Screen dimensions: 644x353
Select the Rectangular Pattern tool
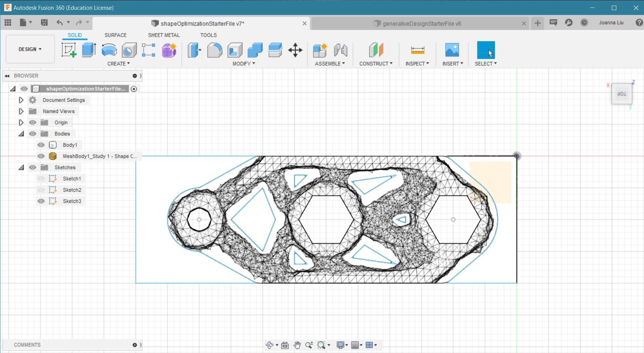tap(148, 50)
